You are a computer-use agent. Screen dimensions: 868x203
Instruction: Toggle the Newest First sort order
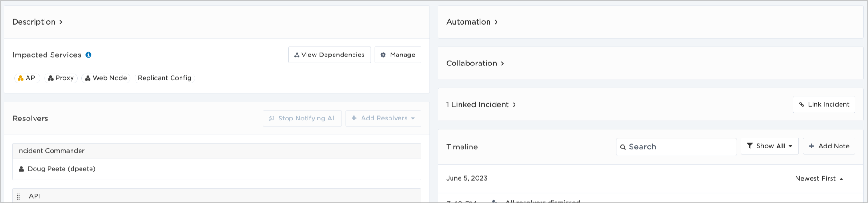(x=819, y=179)
